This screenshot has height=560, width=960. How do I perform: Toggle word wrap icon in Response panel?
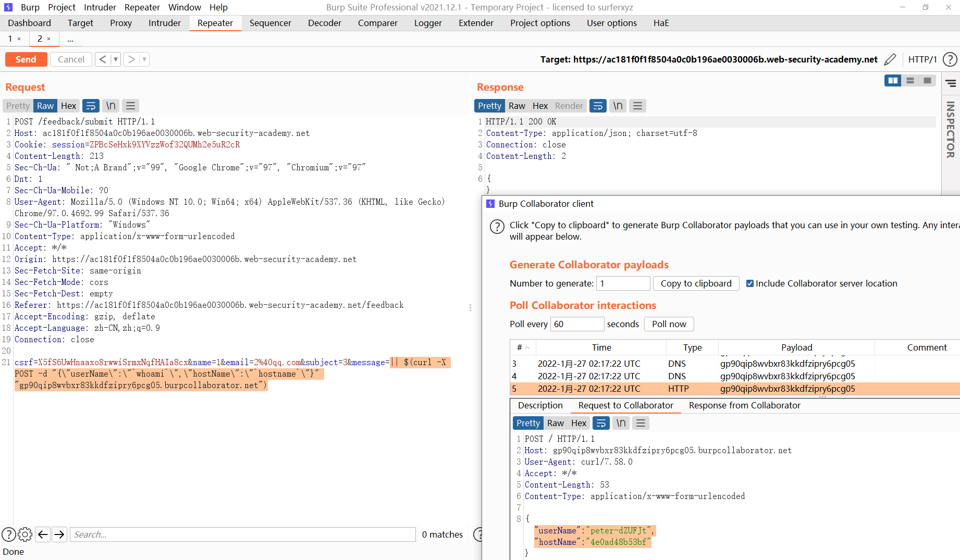coord(598,106)
